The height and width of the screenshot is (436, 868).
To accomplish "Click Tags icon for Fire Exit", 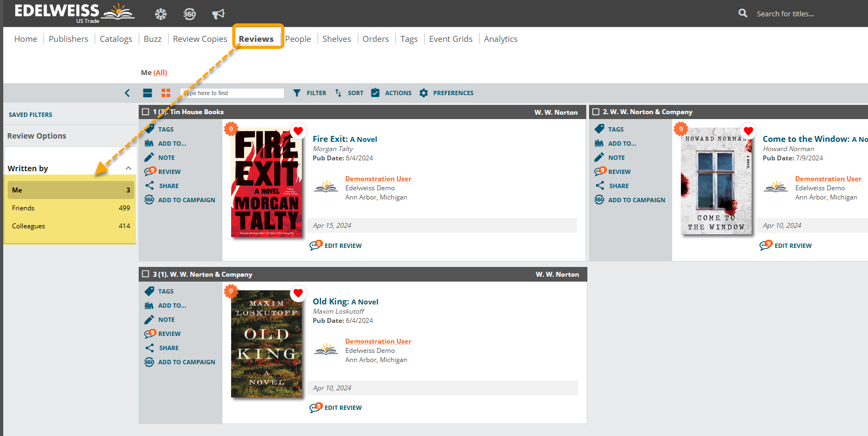I will point(149,129).
